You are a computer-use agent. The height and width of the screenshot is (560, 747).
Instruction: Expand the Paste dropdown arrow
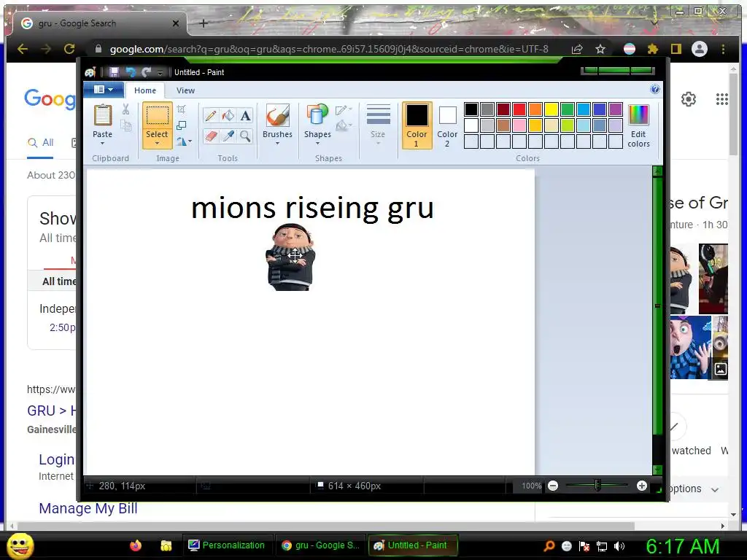coord(102,144)
